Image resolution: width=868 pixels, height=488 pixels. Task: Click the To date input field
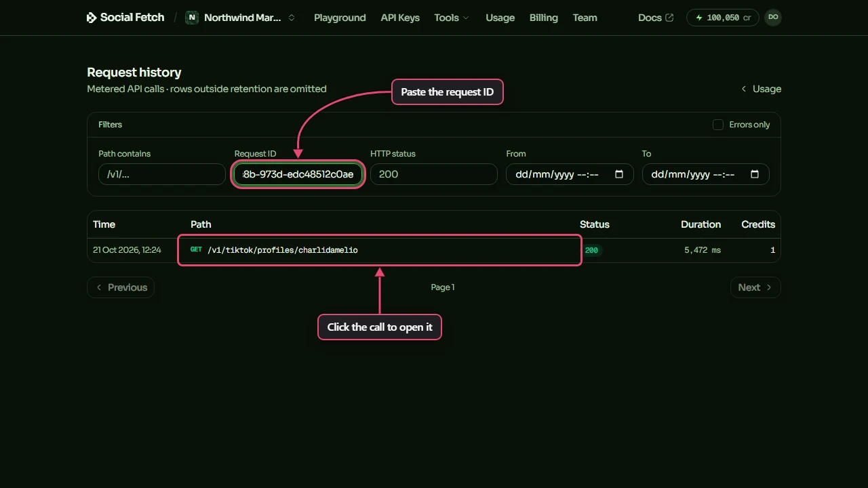705,174
